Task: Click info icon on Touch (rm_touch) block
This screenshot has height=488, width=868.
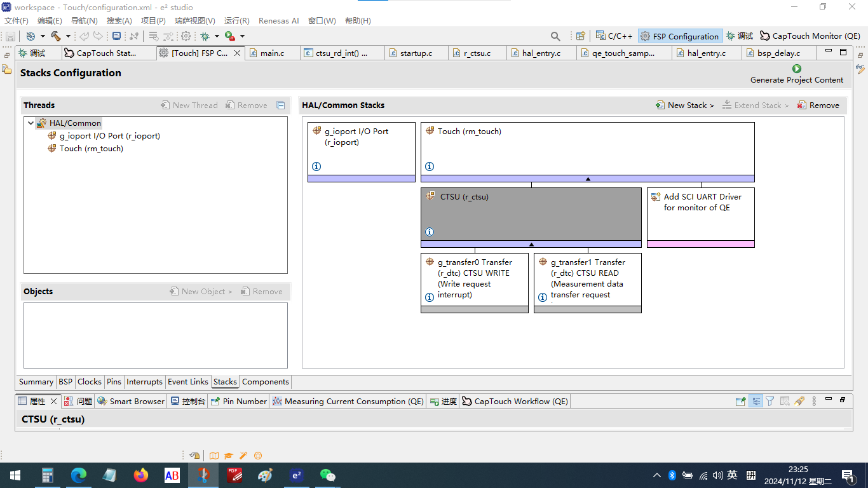Action: 430,166
